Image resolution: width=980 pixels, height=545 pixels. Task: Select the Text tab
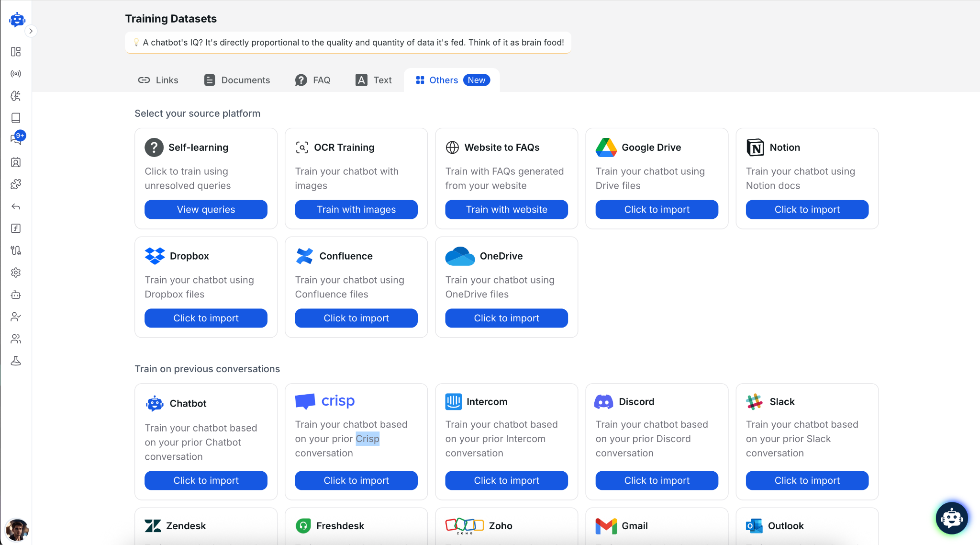(x=373, y=80)
